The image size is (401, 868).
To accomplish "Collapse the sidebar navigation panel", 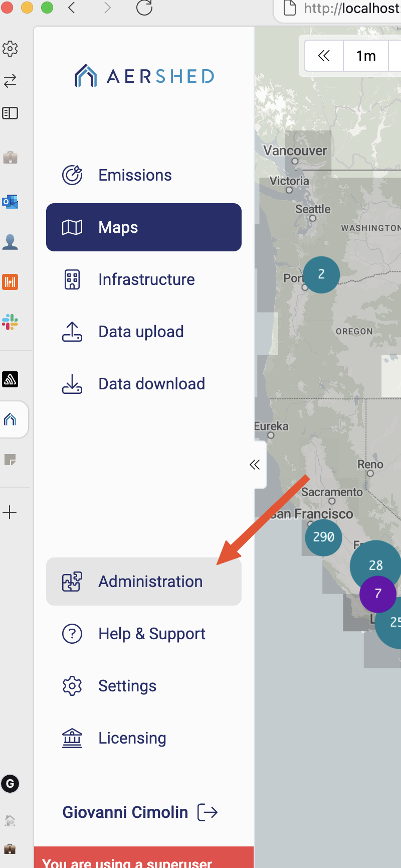I will (255, 465).
